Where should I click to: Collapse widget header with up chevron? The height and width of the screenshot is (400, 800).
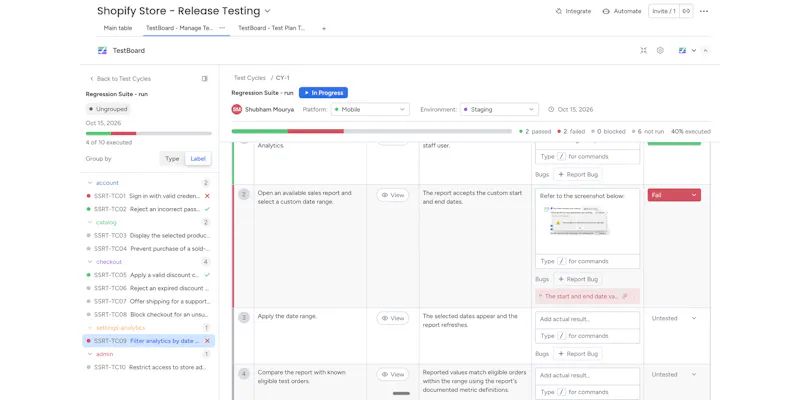click(x=705, y=51)
